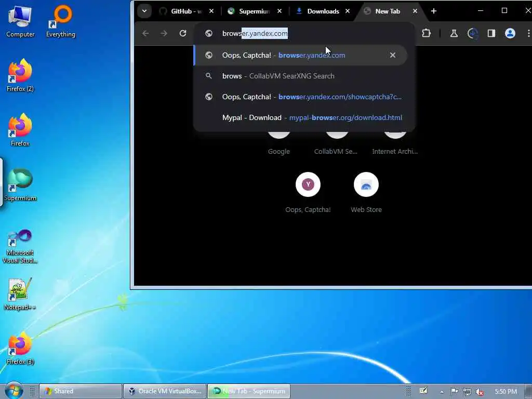The width and height of the screenshot is (532, 399).
Task: Select the 'Oops, Captcha! - browser.yandex.com' suggestion
Action: pos(300,55)
